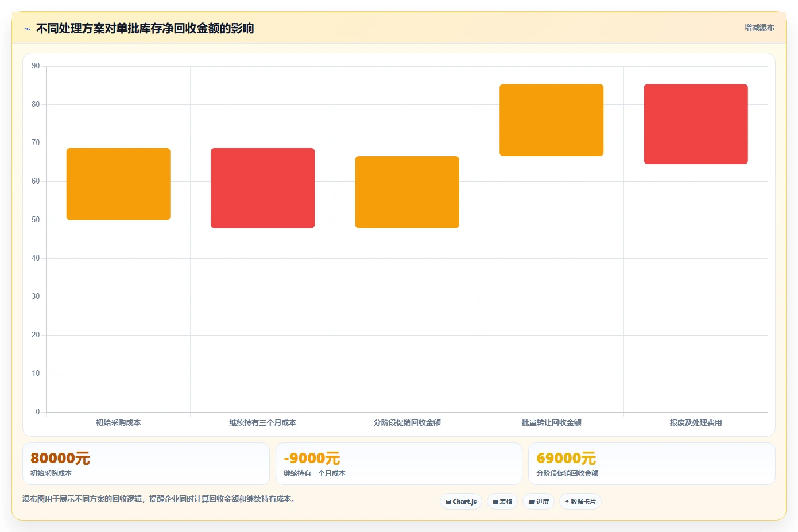798x532 pixels.
Task: Click the red 报废及处理费用 bar
Action: tap(696, 124)
